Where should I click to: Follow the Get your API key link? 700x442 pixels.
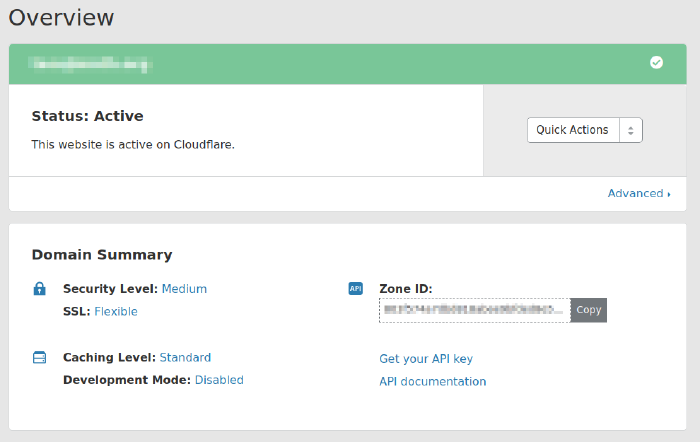point(426,359)
